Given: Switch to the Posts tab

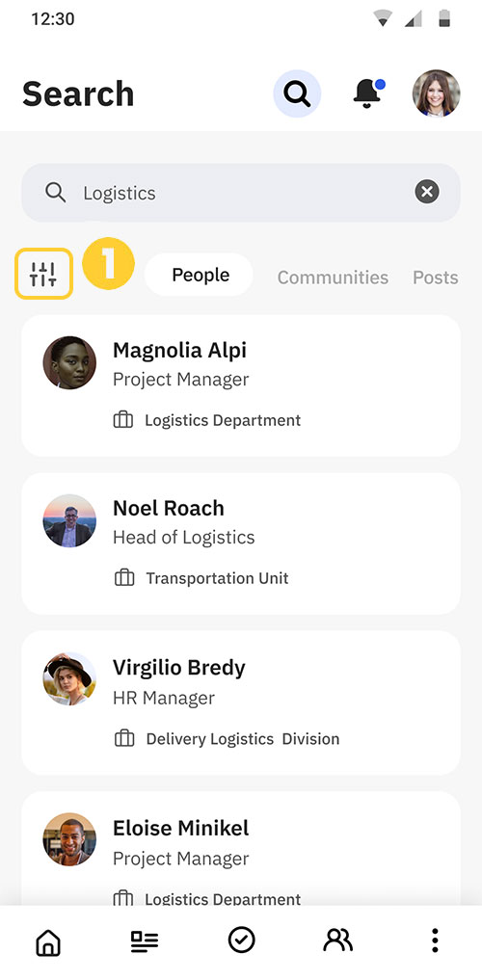Looking at the screenshot, I should tap(435, 277).
